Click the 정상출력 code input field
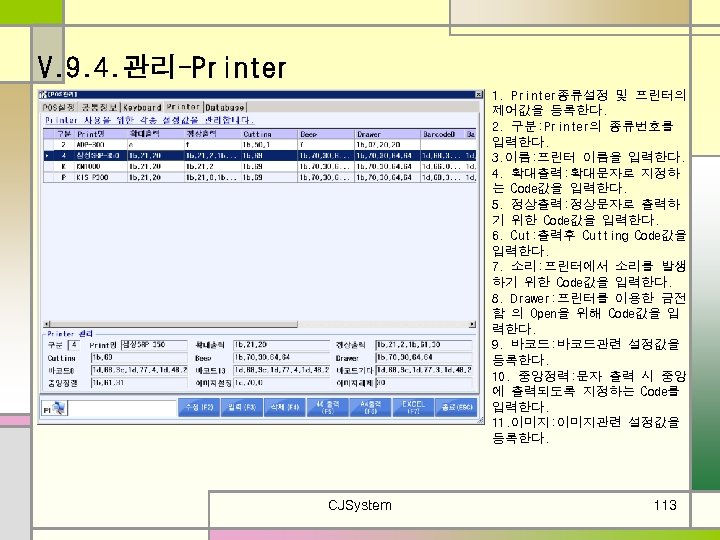Screen dimensions: 720x540 [424, 345]
